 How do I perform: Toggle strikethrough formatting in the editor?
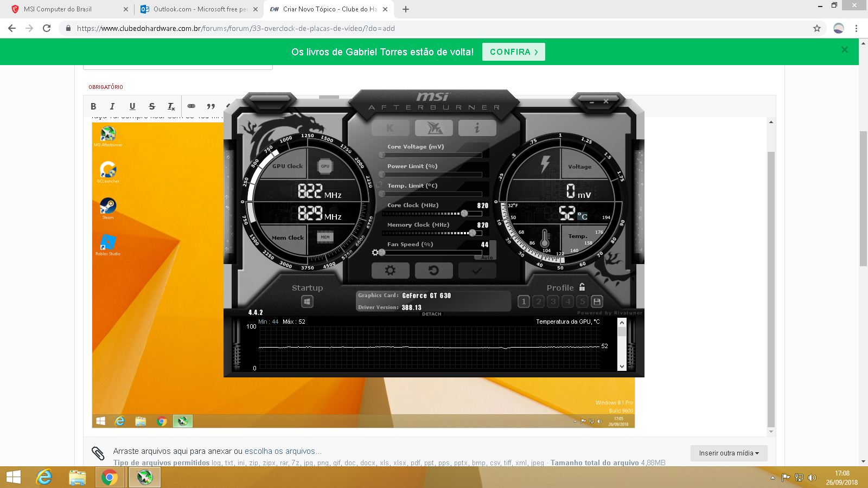tap(152, 106)
